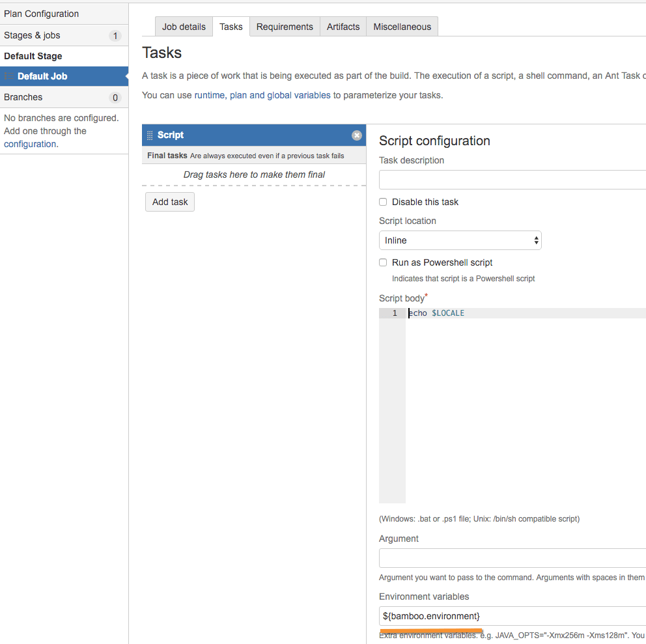Remove the Script task using the X icon
646x644 pixels.
[x=356, y=135]
